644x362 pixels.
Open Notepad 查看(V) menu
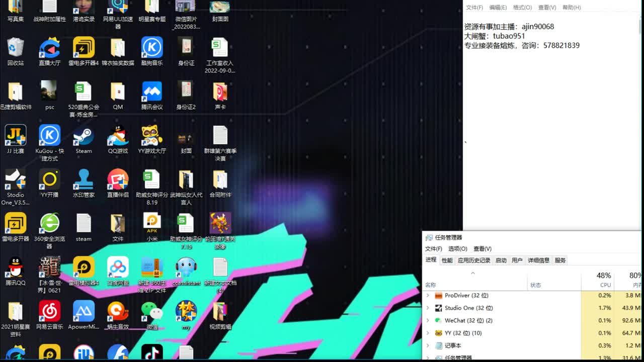pyautogui.click(x=547, y=8)
